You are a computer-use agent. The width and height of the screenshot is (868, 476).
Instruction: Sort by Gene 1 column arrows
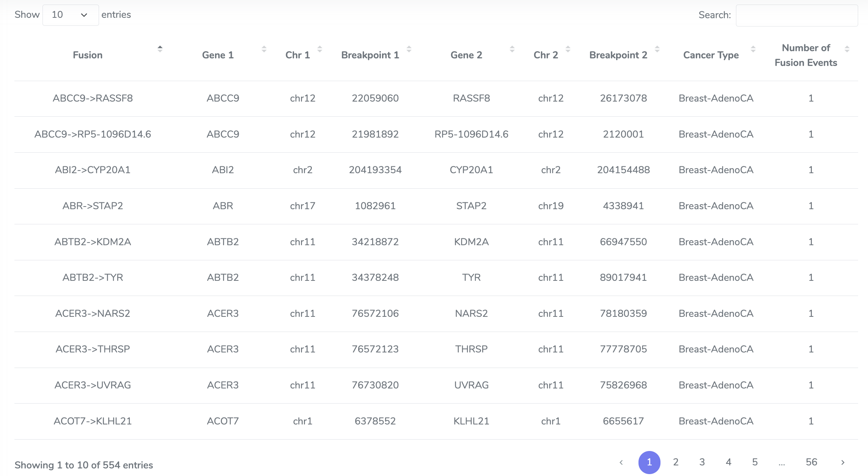264,49
